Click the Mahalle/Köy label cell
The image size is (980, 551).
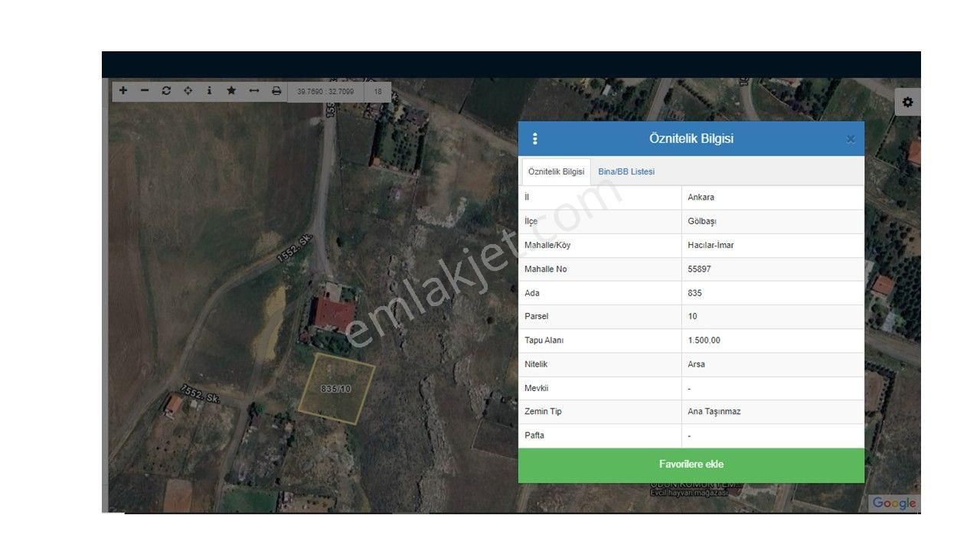600,245
